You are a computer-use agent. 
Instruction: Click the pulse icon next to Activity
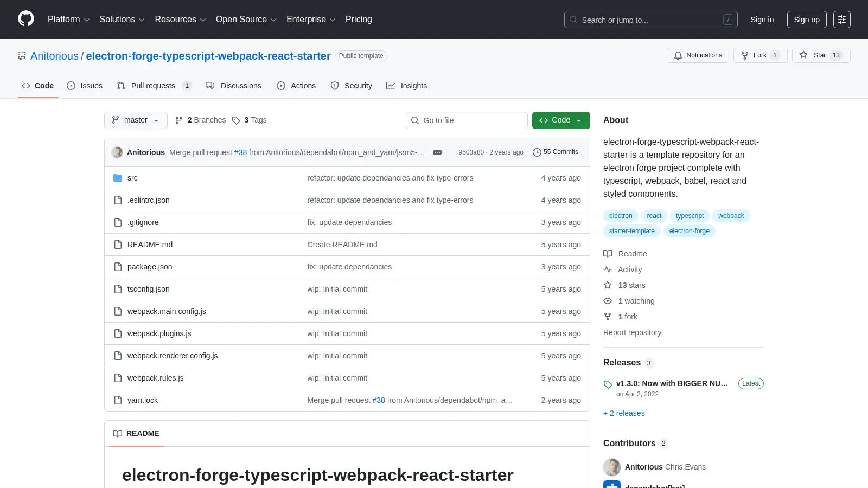point(608,269)
